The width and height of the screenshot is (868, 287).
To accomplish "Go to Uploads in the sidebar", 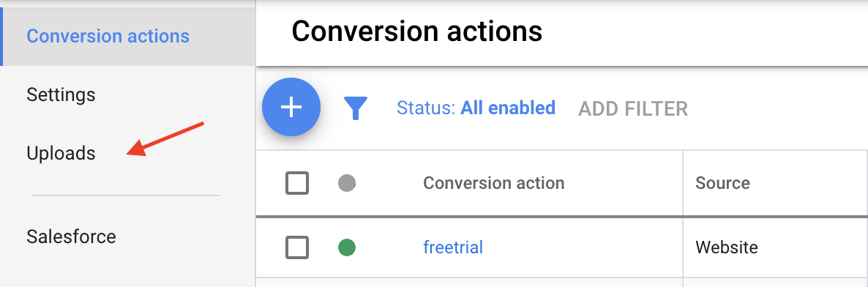I will 61,153.
